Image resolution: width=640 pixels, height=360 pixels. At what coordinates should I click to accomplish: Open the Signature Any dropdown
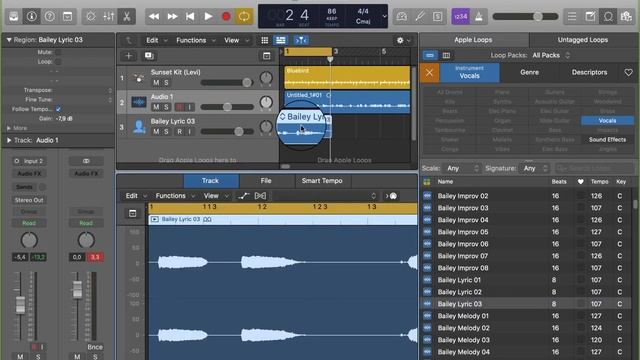(536, 168)
